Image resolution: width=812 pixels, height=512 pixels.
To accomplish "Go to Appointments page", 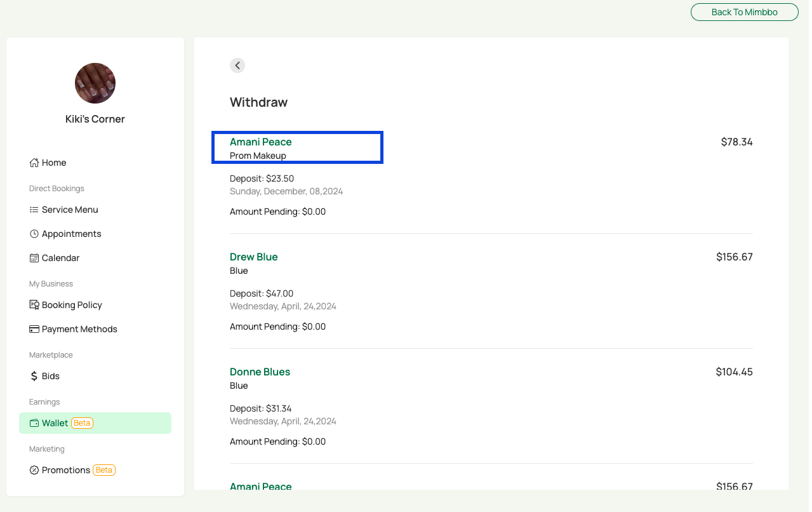I will [95, 234].
